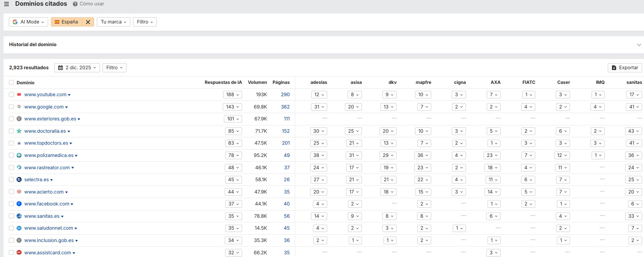Open the 201 pages link for topdoctors

(x=286, y=143)
